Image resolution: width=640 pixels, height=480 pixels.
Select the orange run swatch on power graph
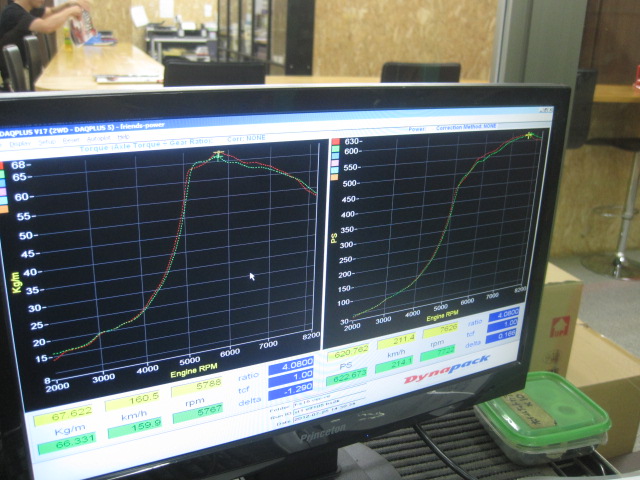(x=335, y=177)
